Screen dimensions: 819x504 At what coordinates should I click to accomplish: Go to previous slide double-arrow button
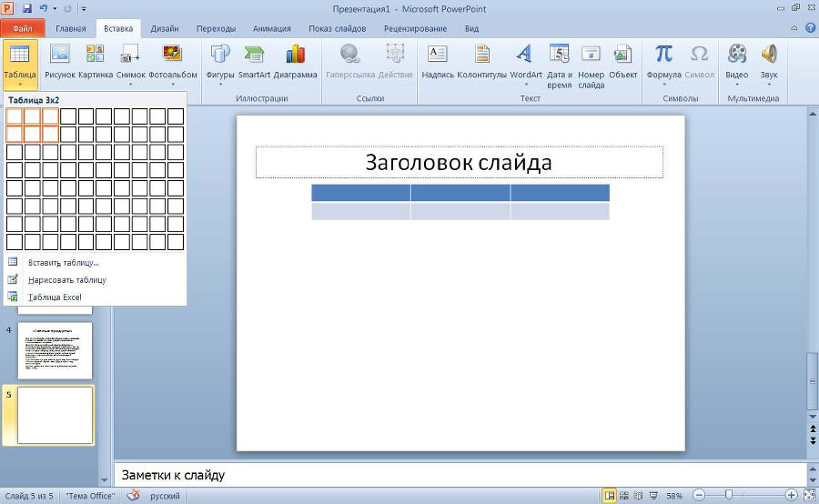coord(813,429)
